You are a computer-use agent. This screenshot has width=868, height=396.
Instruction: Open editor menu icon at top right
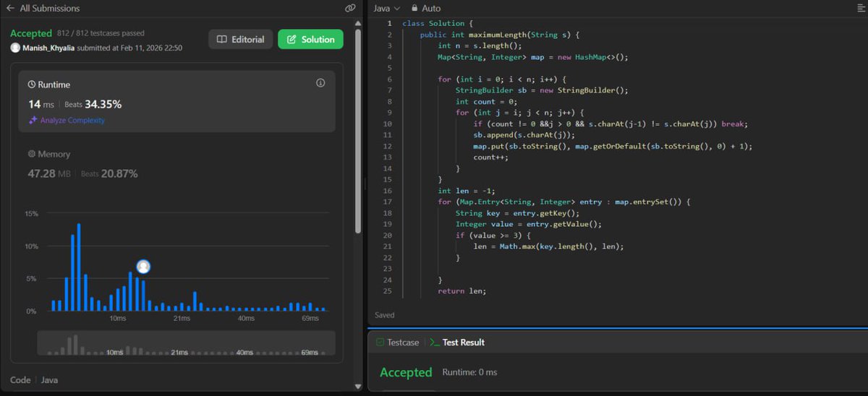coord(860,8)
